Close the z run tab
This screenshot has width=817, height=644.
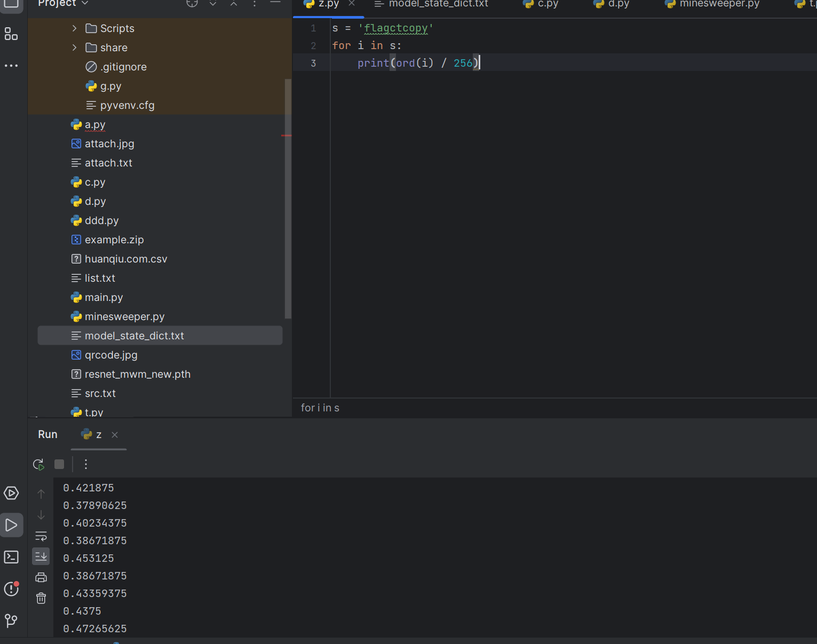pos(115,435)
